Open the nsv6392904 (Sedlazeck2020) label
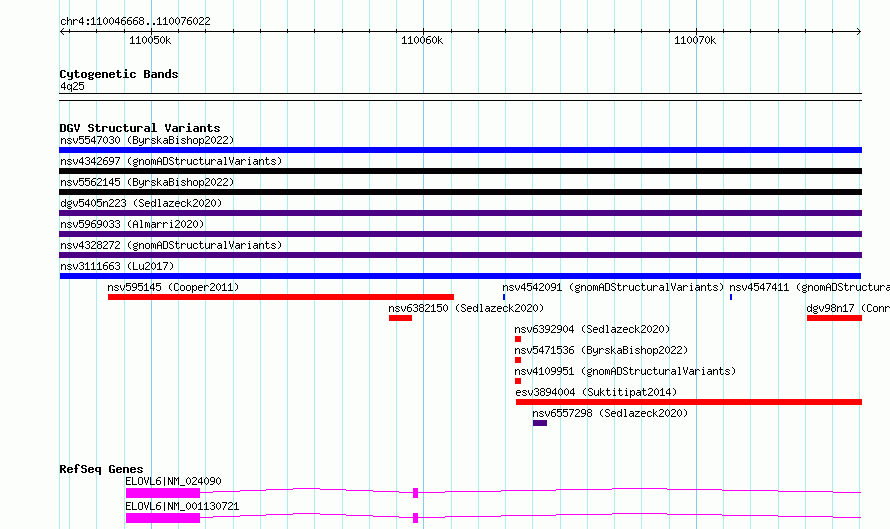 click(592, 329)
